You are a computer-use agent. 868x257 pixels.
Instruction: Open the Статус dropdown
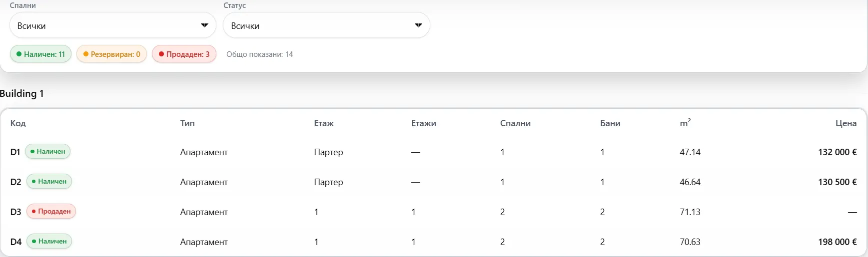pos(326,25)
